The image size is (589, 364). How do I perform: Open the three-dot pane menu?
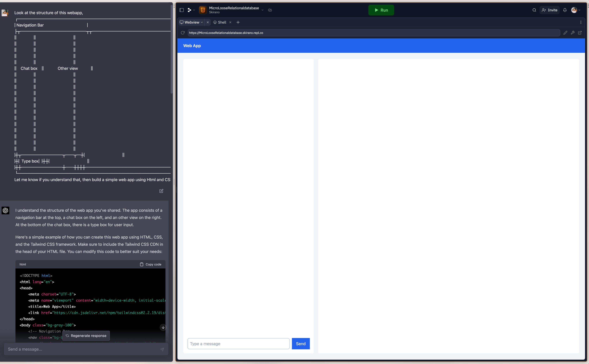pos(581,22)
